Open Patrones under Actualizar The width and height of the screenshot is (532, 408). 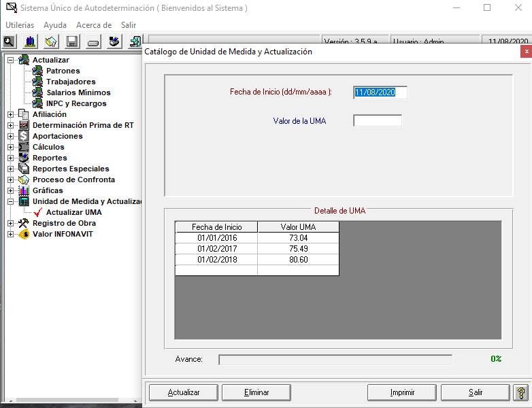[63, 71]
